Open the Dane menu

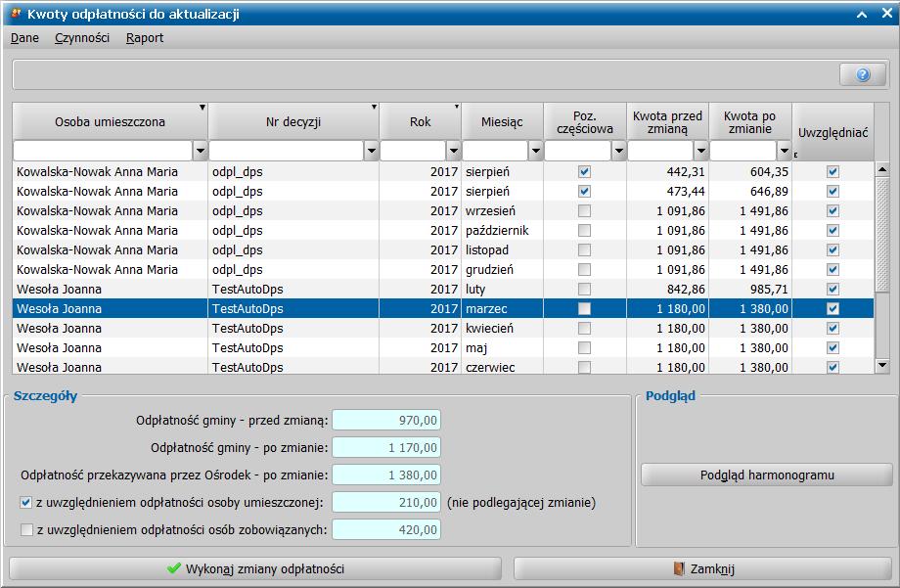(x=24, y=38)
